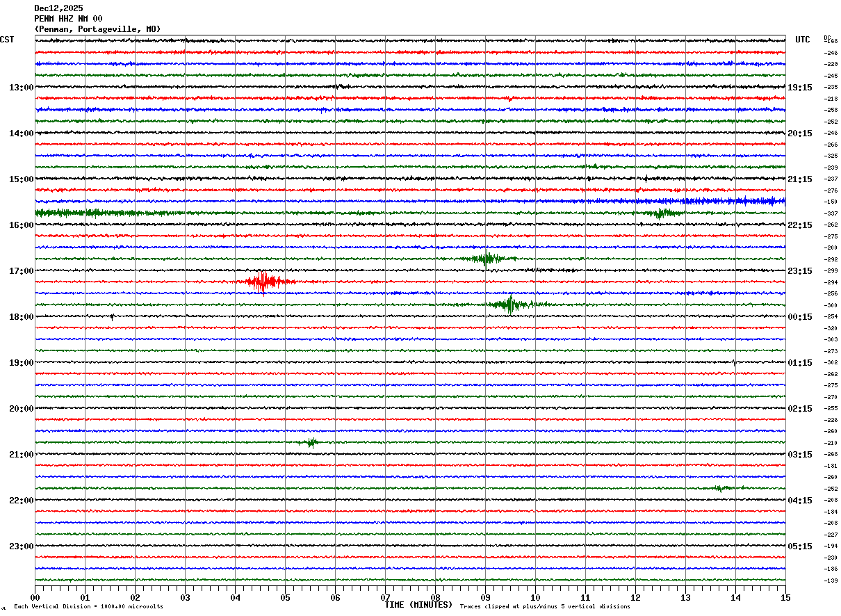Click the 23:00 CST time label
This screenshot has width=841, height=616.
(x=21, y=546)
